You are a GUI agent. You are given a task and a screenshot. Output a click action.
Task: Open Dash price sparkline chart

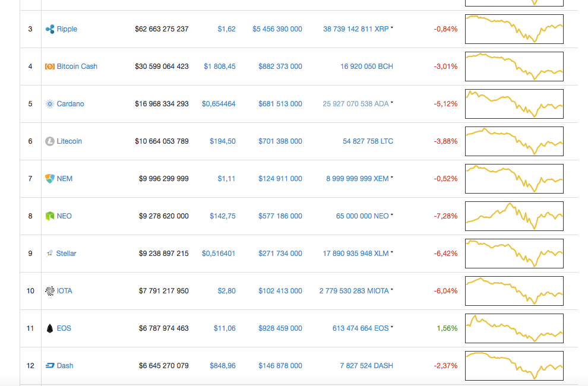tap(514, 366)
